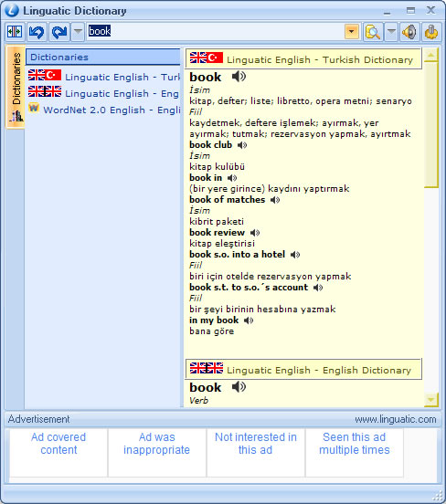Click the "book of matches" entry text
The image size is (446, 504).
pos(228,200)
